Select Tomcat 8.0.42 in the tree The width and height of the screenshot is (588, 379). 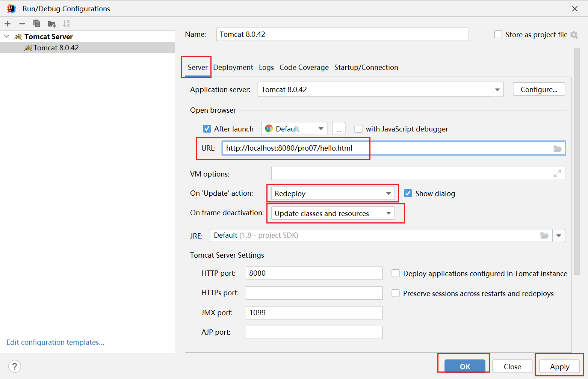pos(87,48)
